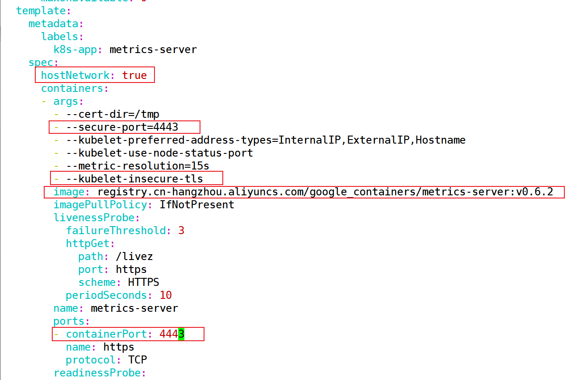Image resolution: width=588 pixels, height=380 pixels.
Task: Click the 'containers:' key
Action: pos(75,88)
